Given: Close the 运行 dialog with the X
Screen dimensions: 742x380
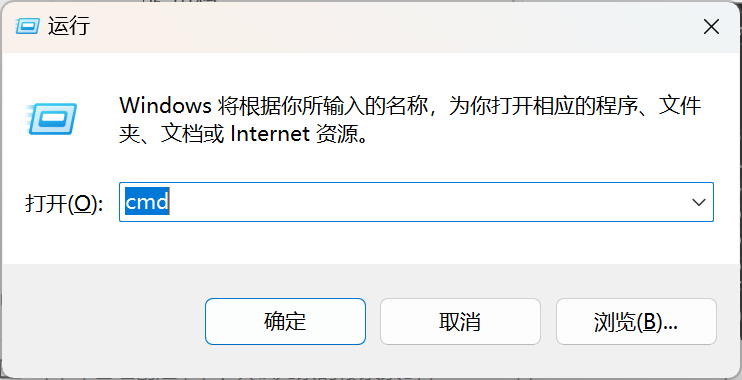Looking at the screenshot, I should coord(711,27).
